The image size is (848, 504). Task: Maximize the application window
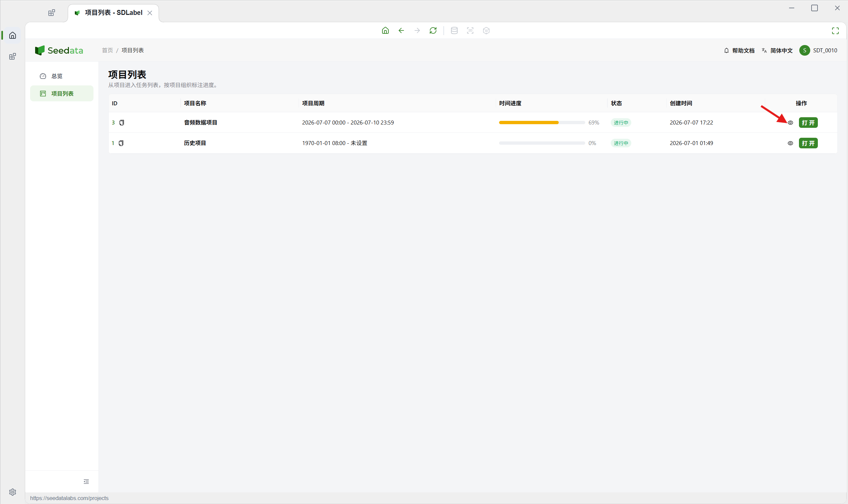point(814,8)
